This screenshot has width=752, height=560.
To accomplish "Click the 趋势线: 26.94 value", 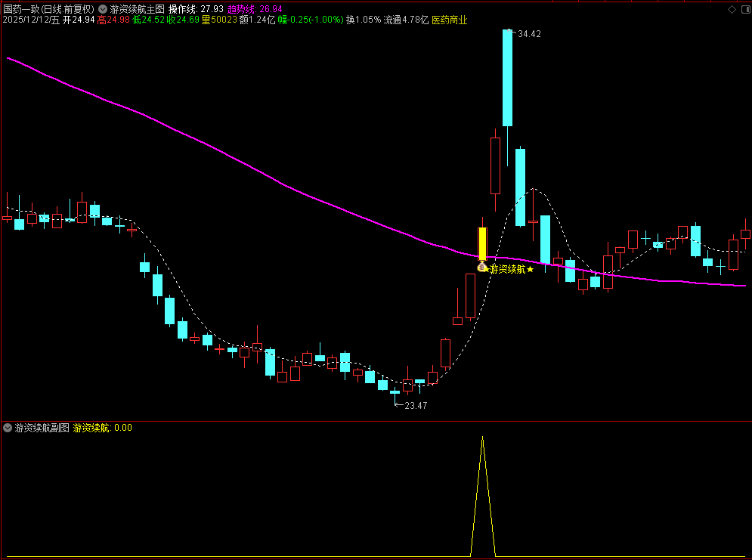I will coord(255,9).
